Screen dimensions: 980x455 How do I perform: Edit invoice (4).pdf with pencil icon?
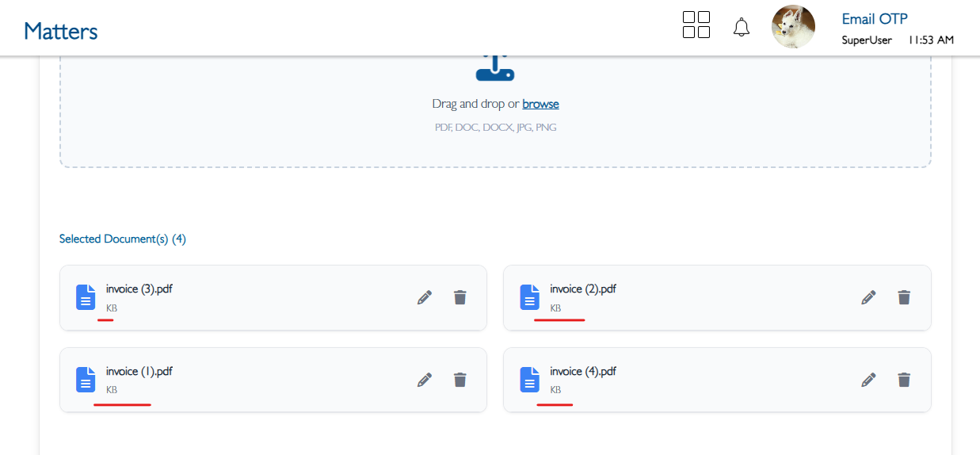click(x=869, y=380)
